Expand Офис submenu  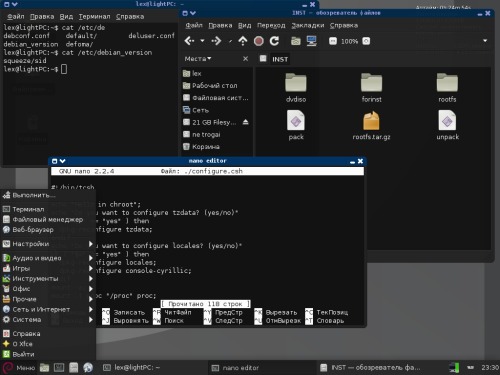[48, 289]
